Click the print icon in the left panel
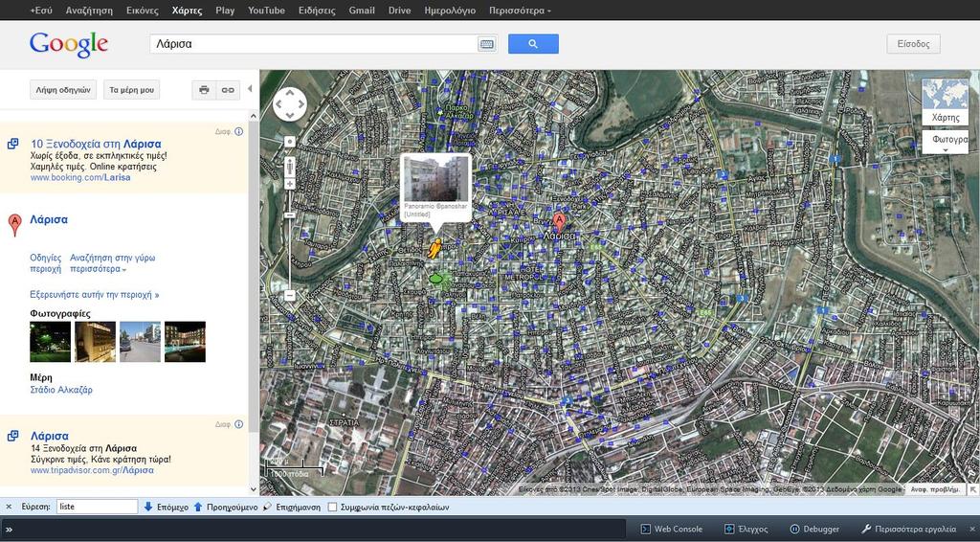Viewport: 980px width, 542px height. tap(204, 90)
